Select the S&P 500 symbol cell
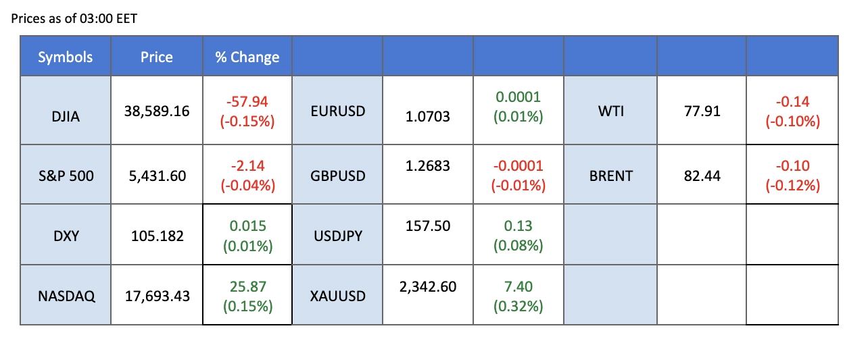The height and width of the screenshot is (343, 868). (x=65, y=176)
